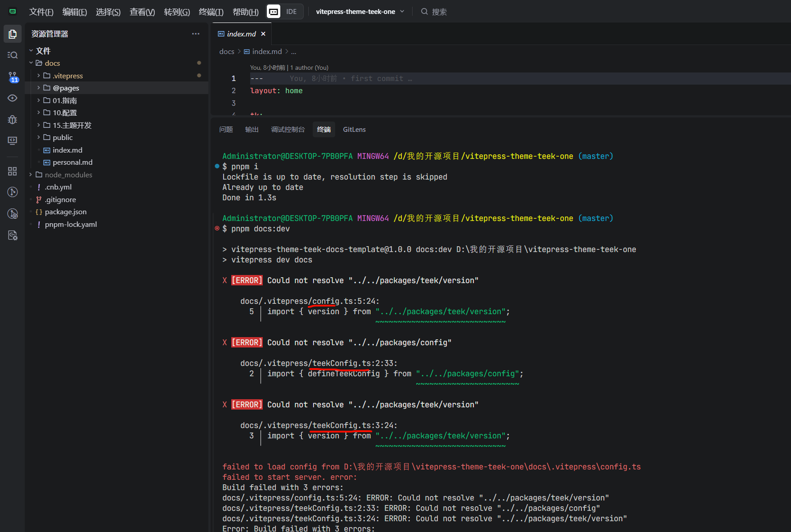Open the Remote Explorer monitor icon
The height and width of the screenshot is (532, 791).
click(13, 140)
